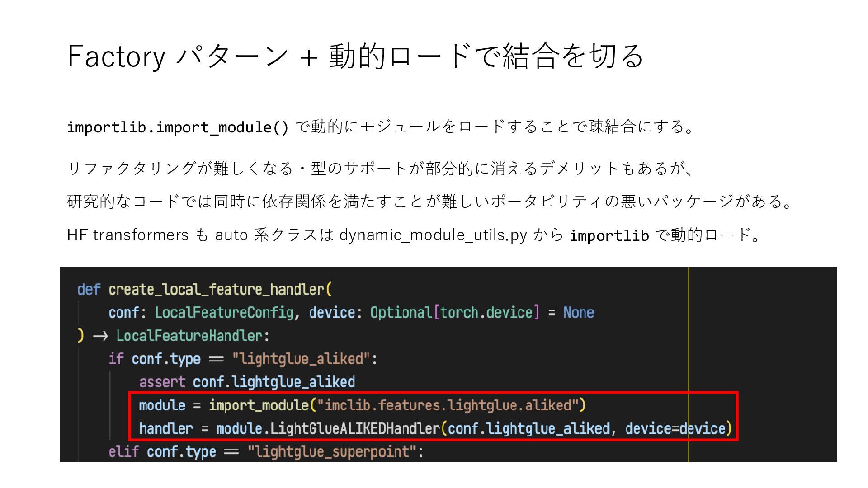Click 'Optional[torch.device]' in code

pos(455,312)
